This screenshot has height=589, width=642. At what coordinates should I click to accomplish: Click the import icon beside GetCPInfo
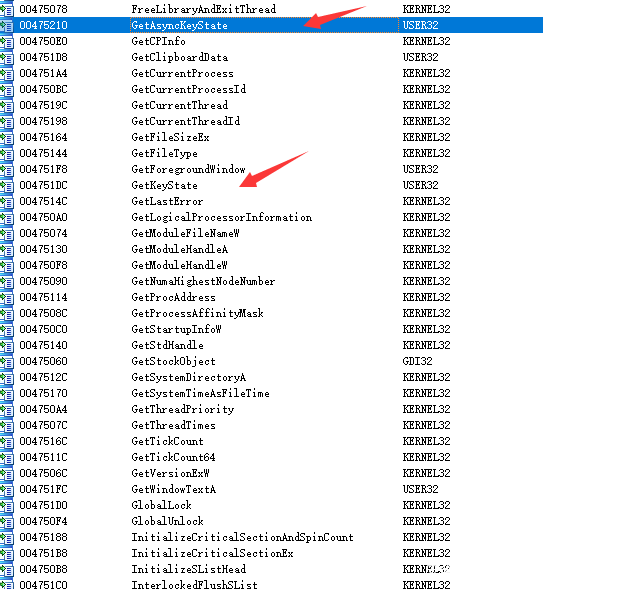7,42
